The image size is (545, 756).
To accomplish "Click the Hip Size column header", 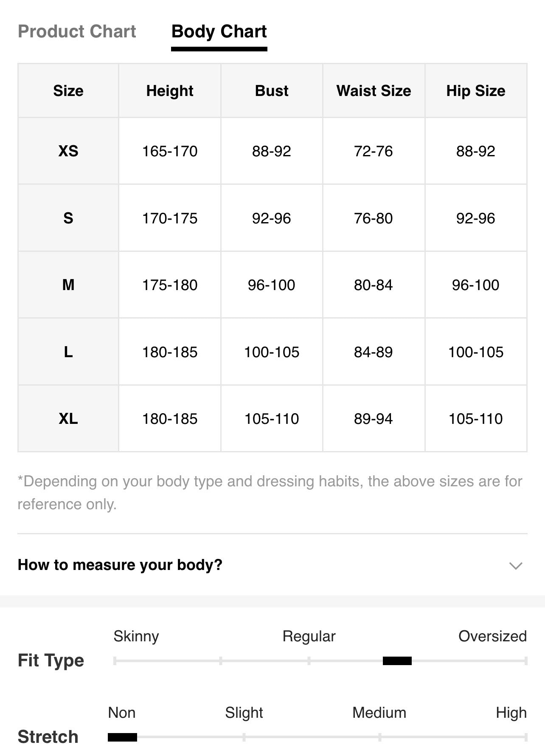I will 476,90.
